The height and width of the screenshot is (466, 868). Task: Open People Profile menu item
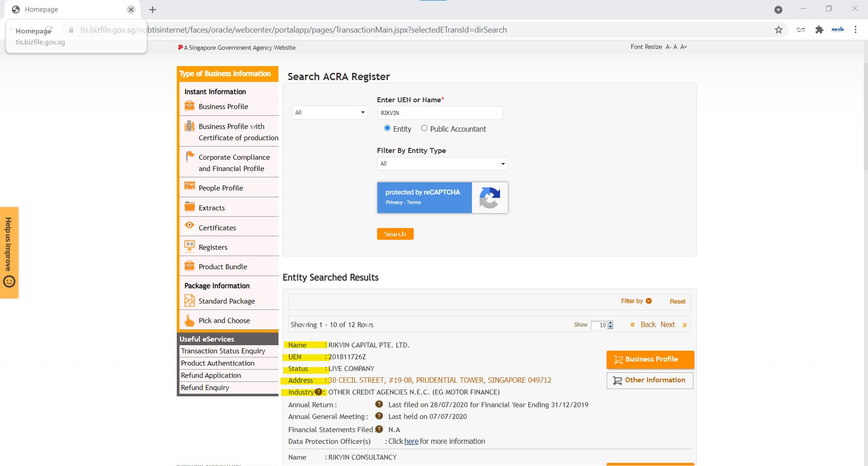click(221, 188)
